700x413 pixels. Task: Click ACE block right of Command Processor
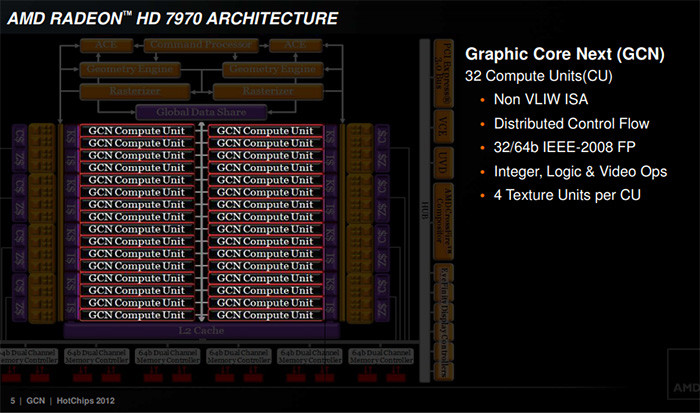[x=295, y=45]
